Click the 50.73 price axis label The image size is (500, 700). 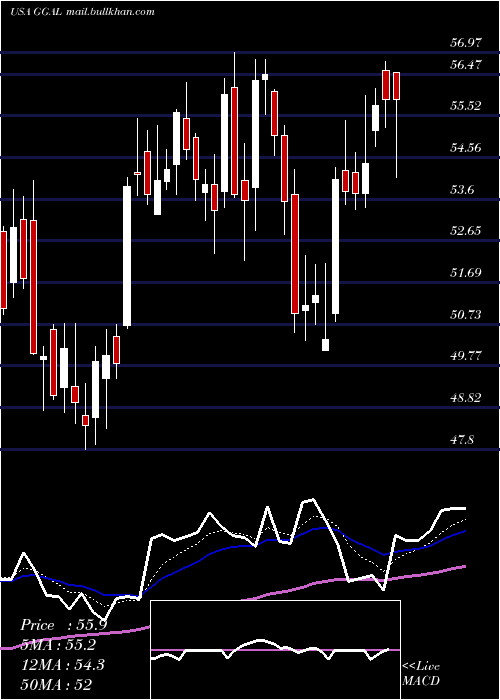[x=466, y=314]
